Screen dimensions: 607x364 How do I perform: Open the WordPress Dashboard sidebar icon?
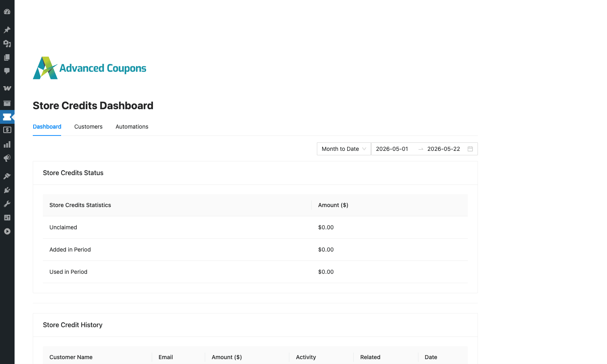click(x=7, y=12)
